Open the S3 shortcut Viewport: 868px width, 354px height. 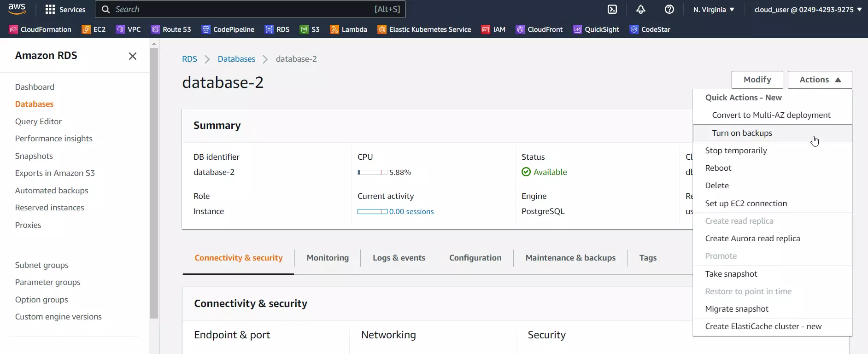pyautogui.click(x=310, y=29)
